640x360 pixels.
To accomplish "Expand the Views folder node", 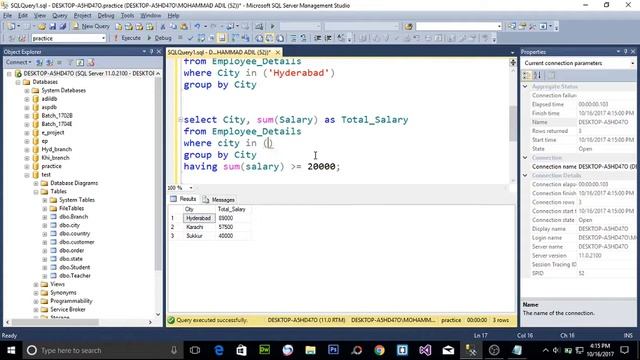I will [x=36, y=284].
